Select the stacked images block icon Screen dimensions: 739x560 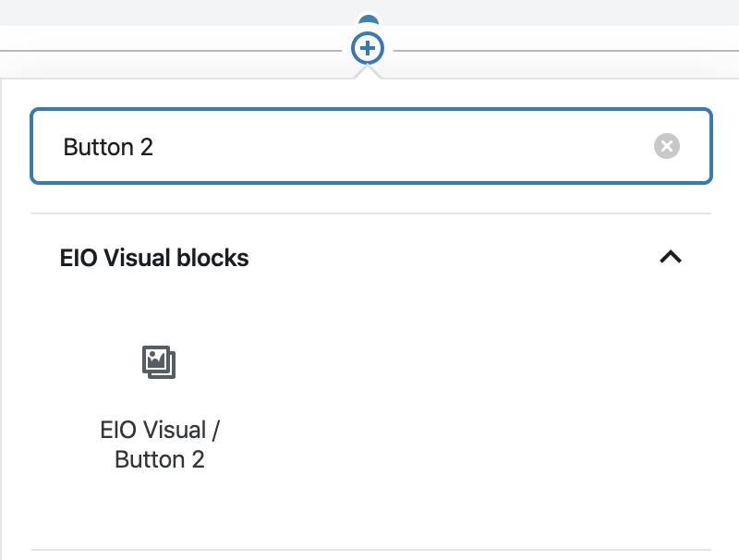coord(159,362)
